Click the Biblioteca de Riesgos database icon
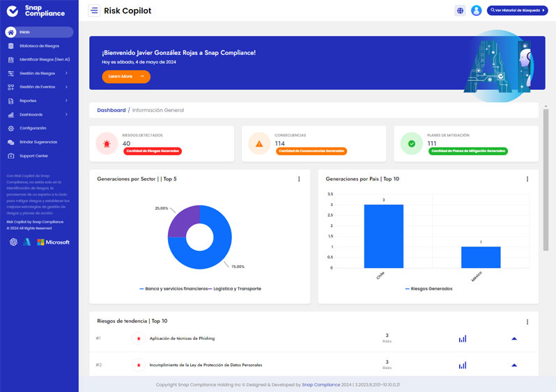The image size is (556, 392). [x=11, y=46]
